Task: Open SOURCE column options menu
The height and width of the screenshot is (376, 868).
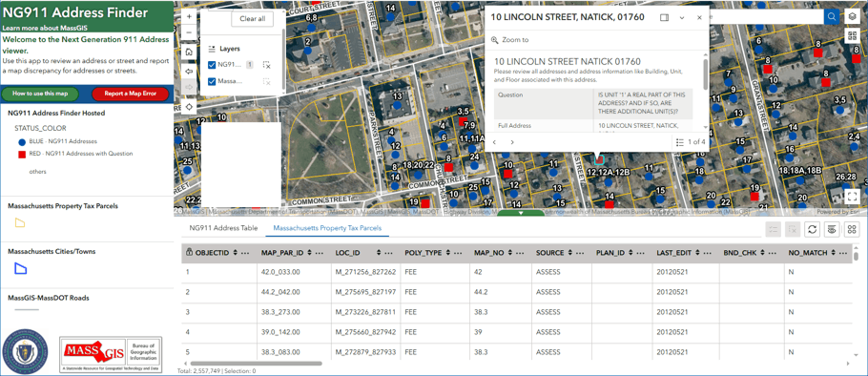Action: [x=580, y=253]
